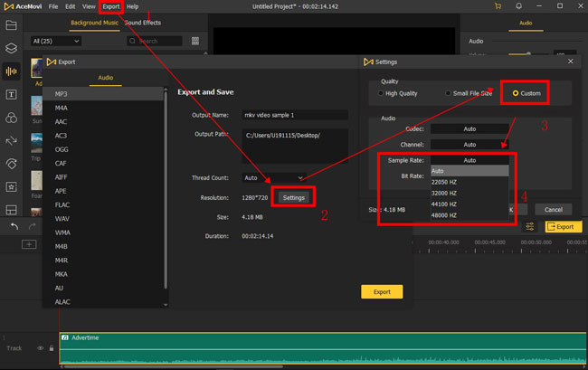Image resolution: width=588 pixels, height=370 pixels.
Task: Switch to Background Music tab
Action: (94, 23)
